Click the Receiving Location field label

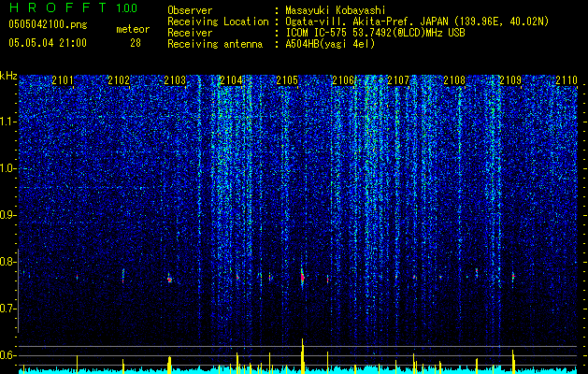(218, 22)
